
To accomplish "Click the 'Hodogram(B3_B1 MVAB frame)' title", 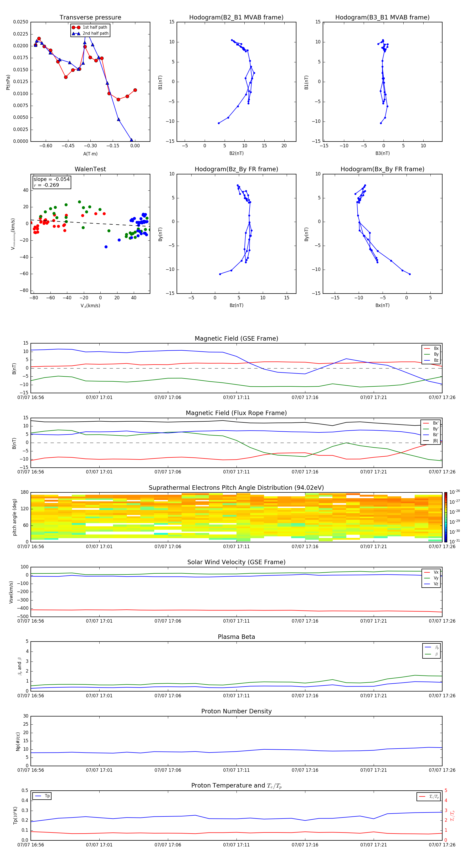I will 382,18.
